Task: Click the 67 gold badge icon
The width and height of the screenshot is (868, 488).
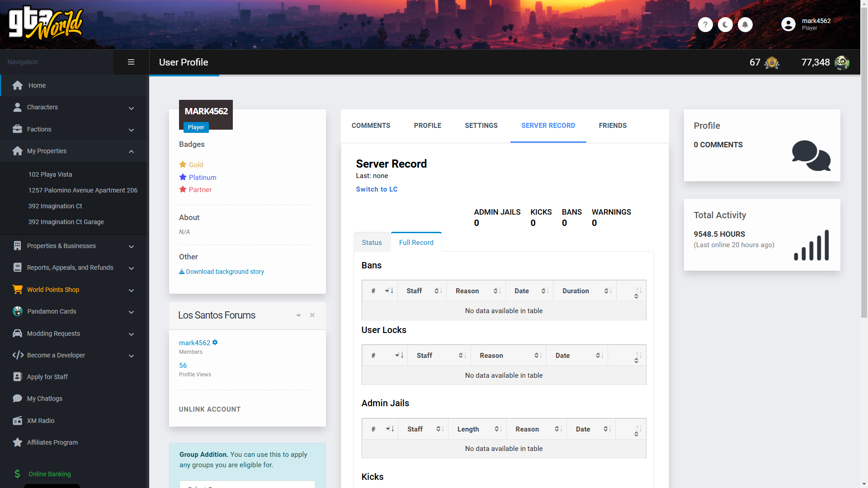Action: pyautogui.click(x=772, y=62)
